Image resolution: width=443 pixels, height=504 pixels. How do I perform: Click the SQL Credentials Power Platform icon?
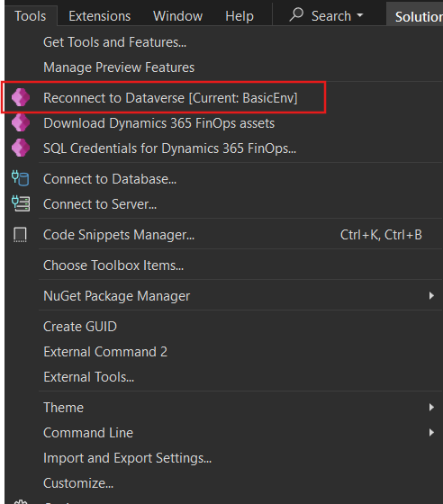tap(21, 148)
